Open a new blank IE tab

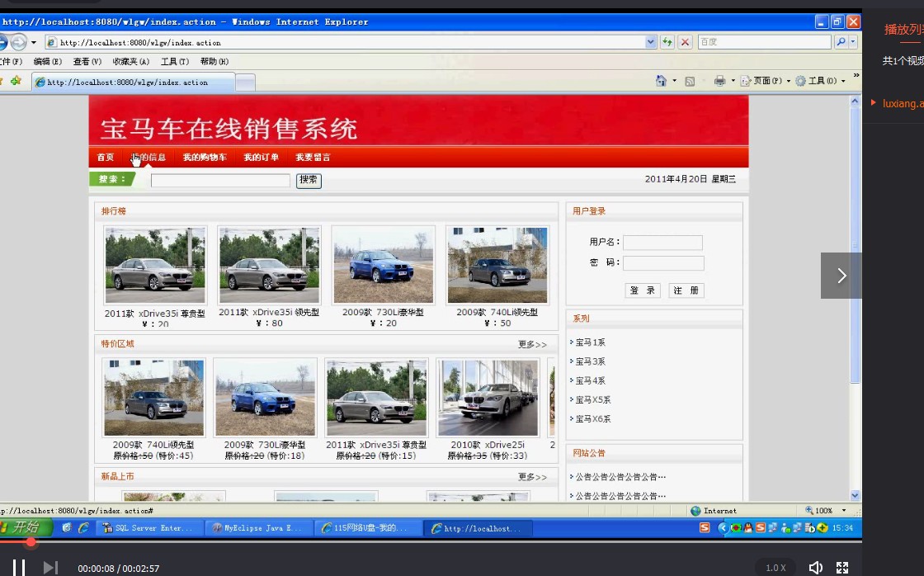[x=245, y=83]
